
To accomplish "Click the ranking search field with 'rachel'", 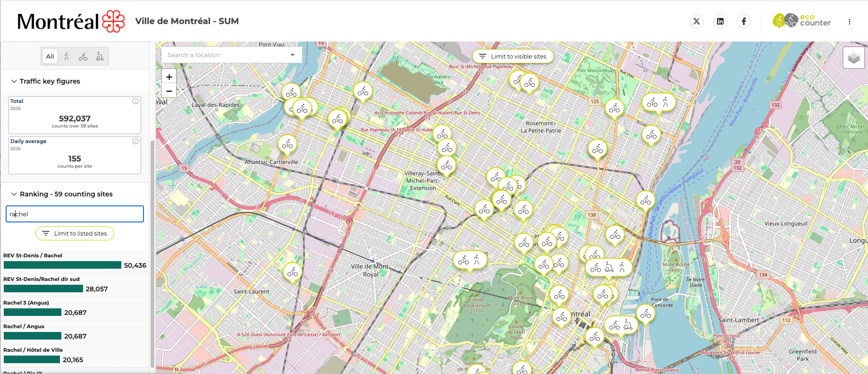I will coord(75,214).
